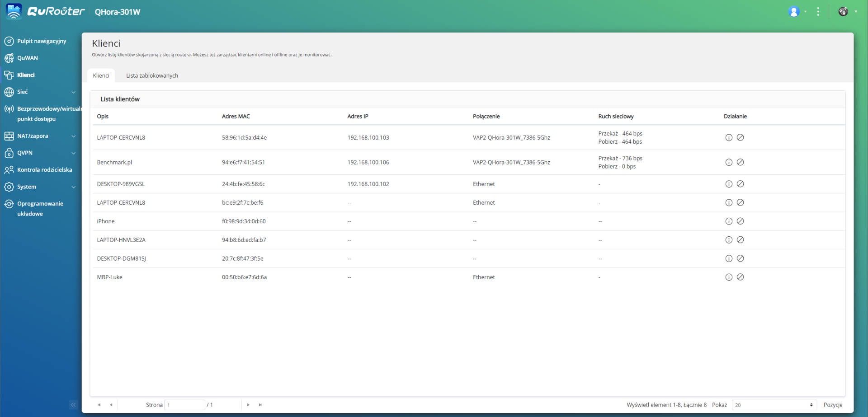The height and width of the screenshot is (417, 868).
Task: Go to first page of client list
Action: (x=99, y=405)
